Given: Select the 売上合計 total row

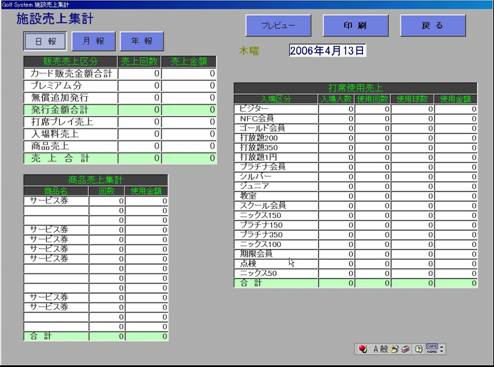Looking at the screenshot, I should [x=120, y=158].
